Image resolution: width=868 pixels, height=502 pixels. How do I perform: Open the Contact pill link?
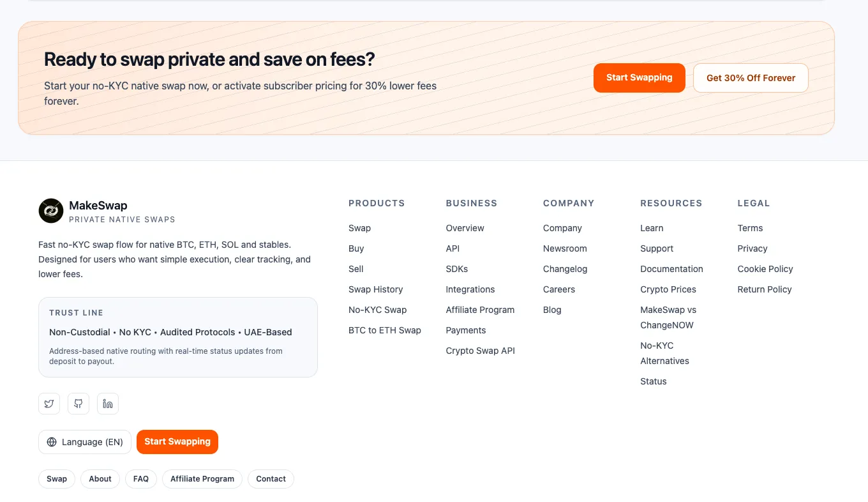coord(271,479)
